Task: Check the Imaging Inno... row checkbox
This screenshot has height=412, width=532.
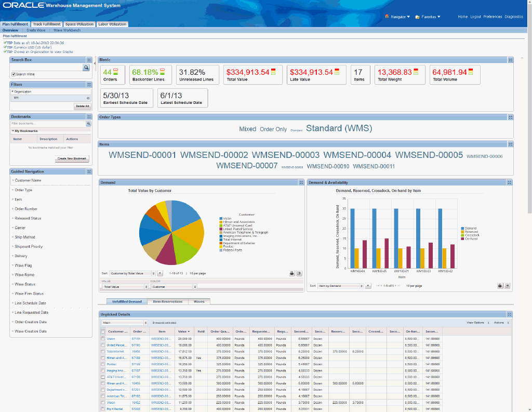Action: click(103, 370)
